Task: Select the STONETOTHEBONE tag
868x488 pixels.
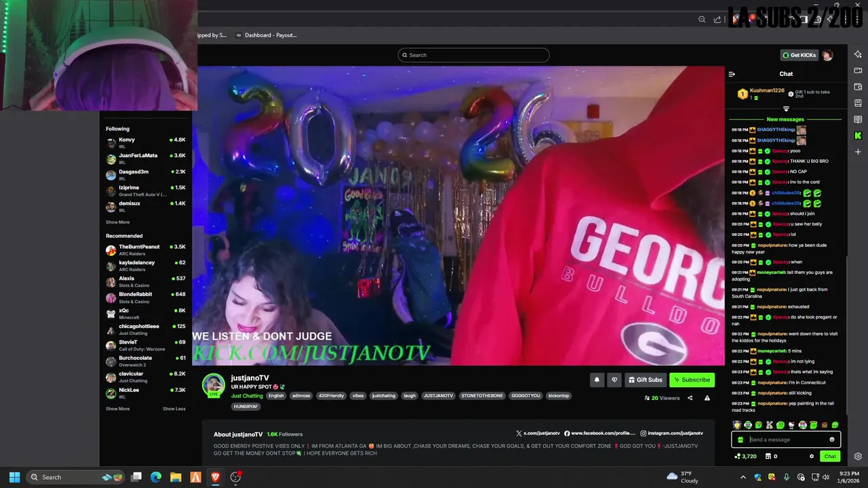Action: pyautogui.click(x=482, y=396)
